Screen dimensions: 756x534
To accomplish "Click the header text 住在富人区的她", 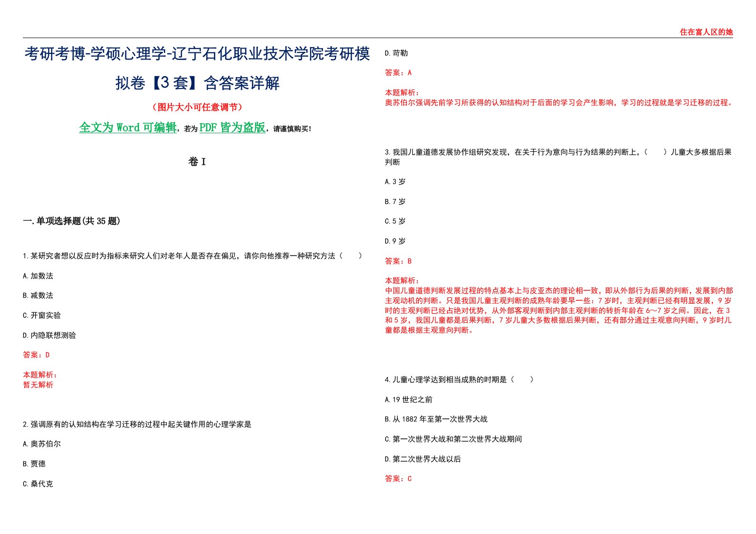I will 706,32.
